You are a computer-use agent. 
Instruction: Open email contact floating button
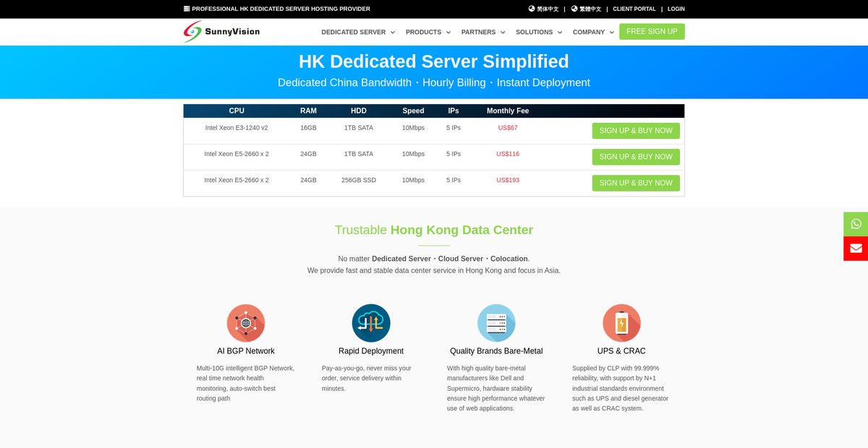click(856, 249)
